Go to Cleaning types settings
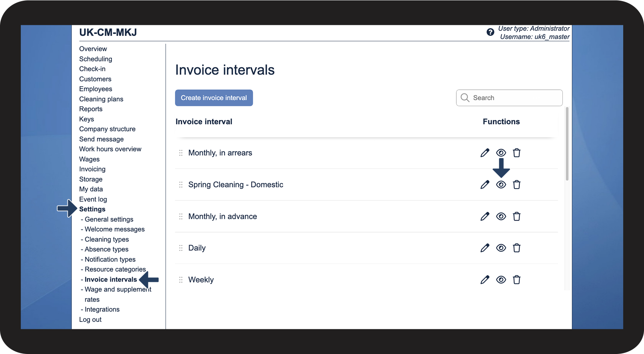Screen dimensions: 644x354 point(107,240)
